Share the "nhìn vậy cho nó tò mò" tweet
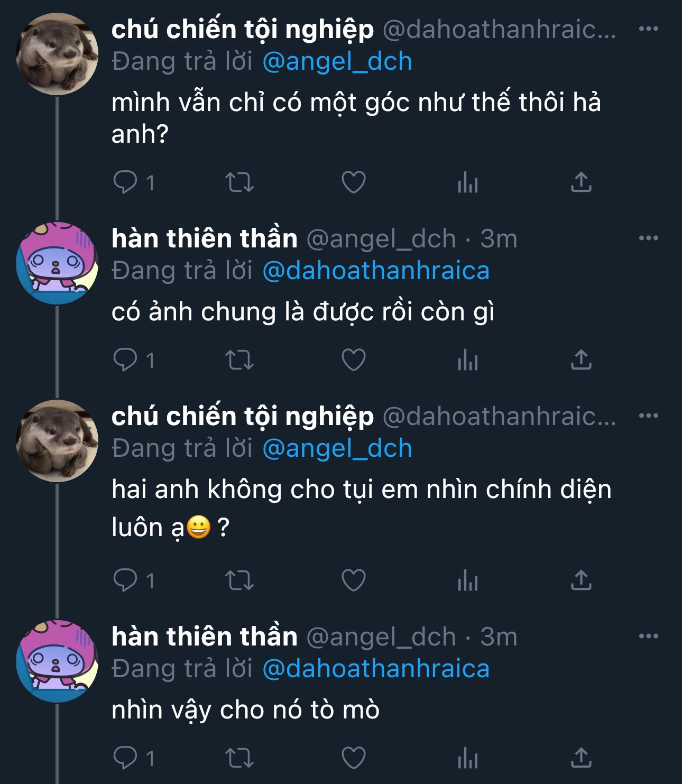Viewport: 682px width, 784px height. click(x=581, y=758)
